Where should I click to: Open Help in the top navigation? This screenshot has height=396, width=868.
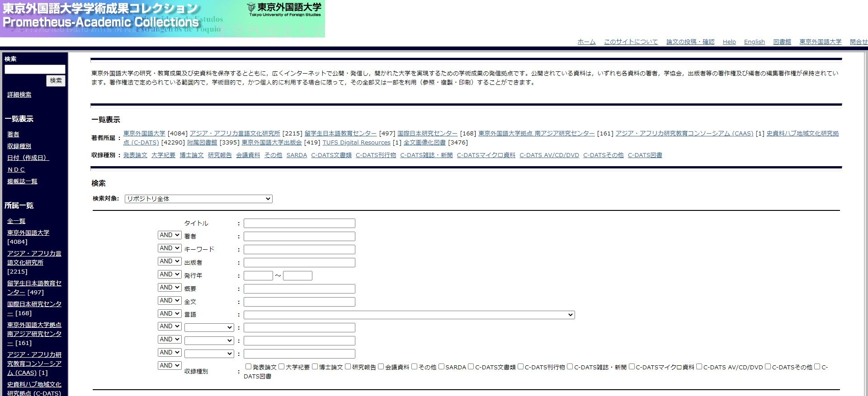click(x=729, y=42)
